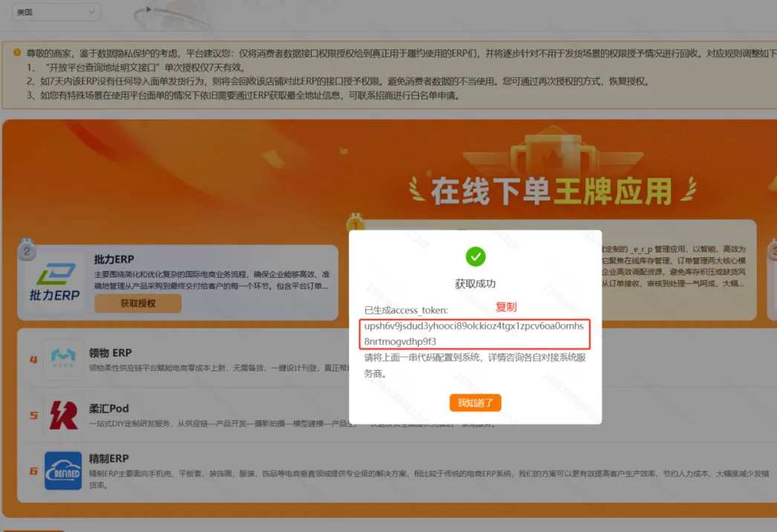Viewport: 777px width, 532px height.
Task: Open the 精制ERP title link
Action: (108, 458)
